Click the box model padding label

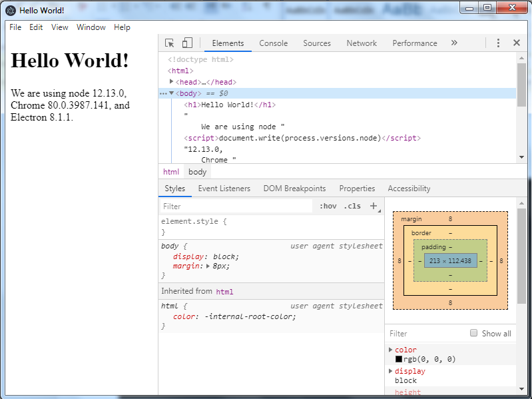(x=433, y=246)
